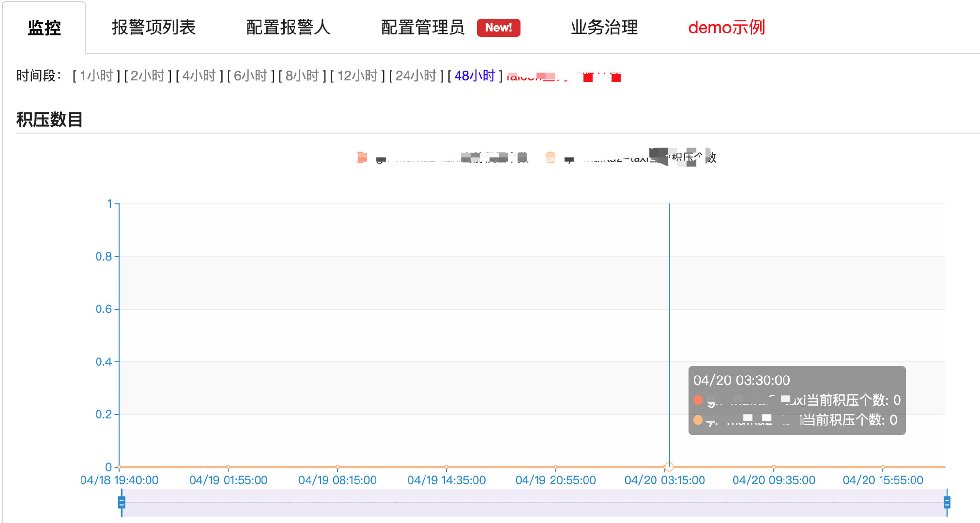The width and height of the screenshot is (980, 523).
Task: Open the 配置报警人 tab
Action: tap(288, 28)
